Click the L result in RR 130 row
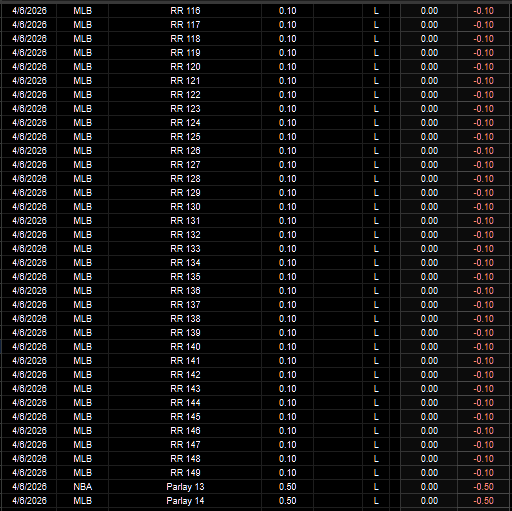Viewport: 512px width, 511px height. (x=376, y=207)
